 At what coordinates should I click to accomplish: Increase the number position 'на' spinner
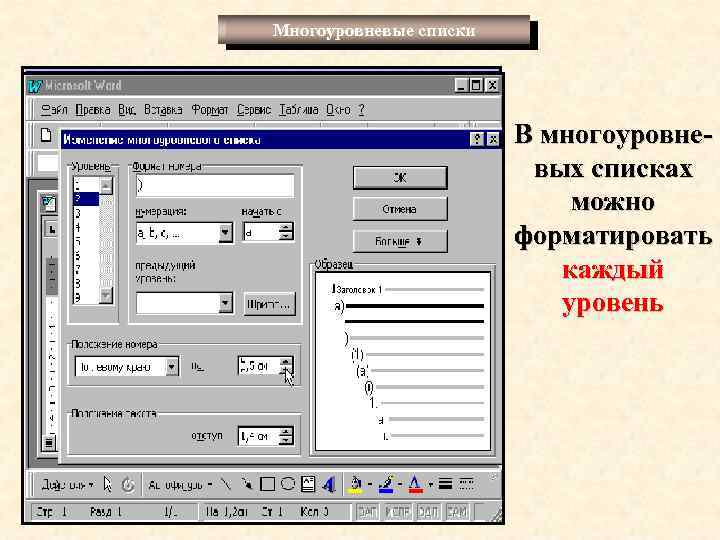[286, 361]
